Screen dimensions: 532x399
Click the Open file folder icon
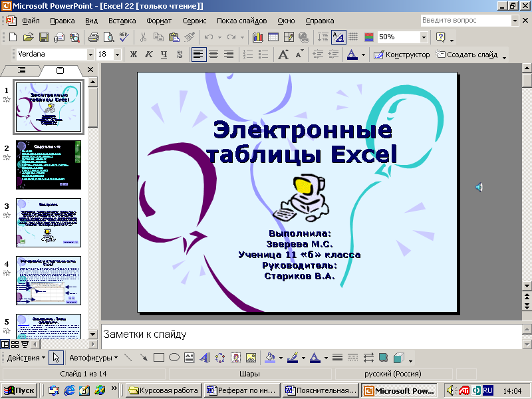point(28,37)
